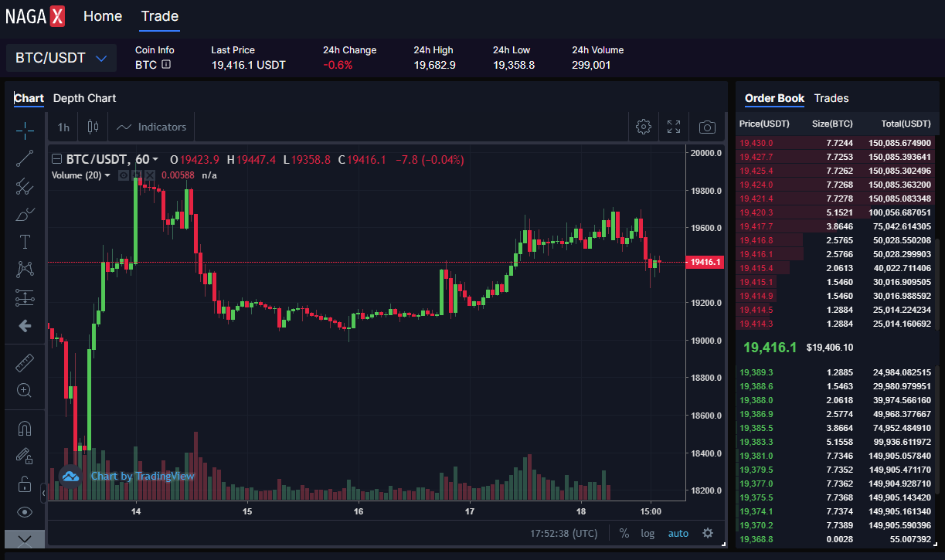Toggle lock all drawing tools
The image size is (945, 560).
tap(25, 484)
